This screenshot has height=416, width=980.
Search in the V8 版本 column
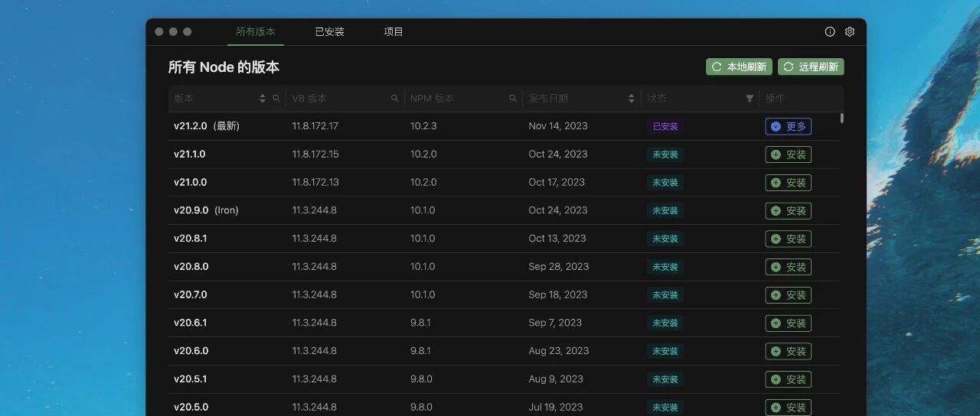(x=394, y=99)
